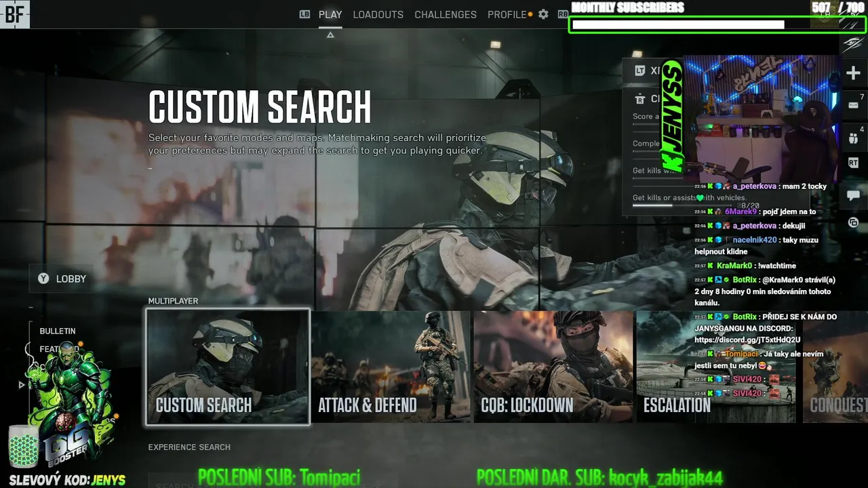Click the EXPERIENCE SEARCH section label
This screenshot has width=868, height=488.
(x=189, y=447)
